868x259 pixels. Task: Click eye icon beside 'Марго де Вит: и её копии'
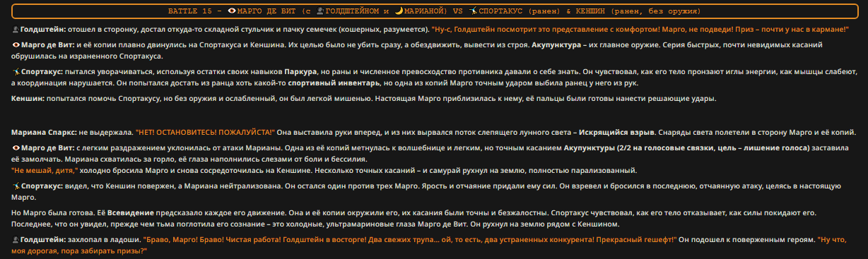click(16, 44)
